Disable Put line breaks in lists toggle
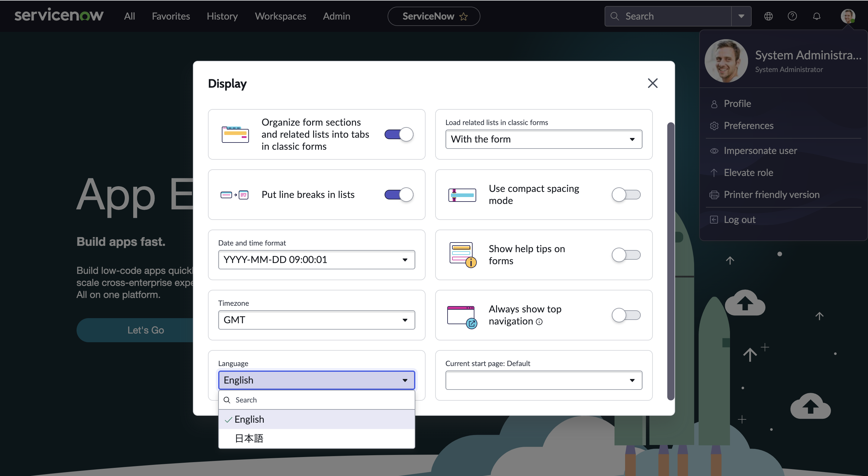The image size is (868, 476). [399, 195]
